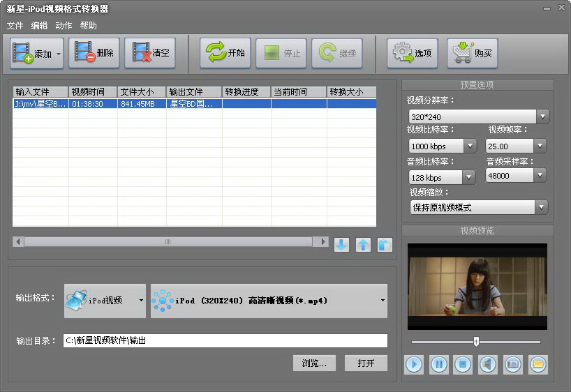Open the 文件 menu
571x392 pixels.
tap(15, 26)
